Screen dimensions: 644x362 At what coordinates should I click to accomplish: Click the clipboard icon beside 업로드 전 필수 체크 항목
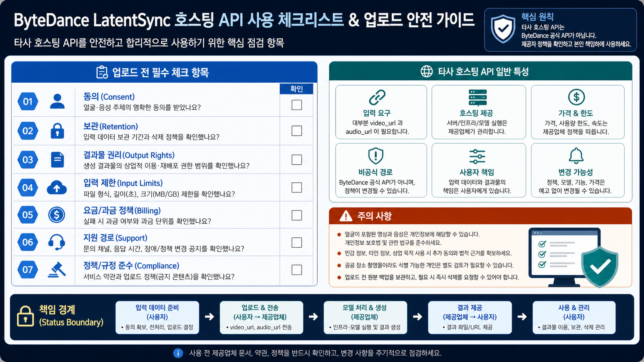tap(102, 72)
